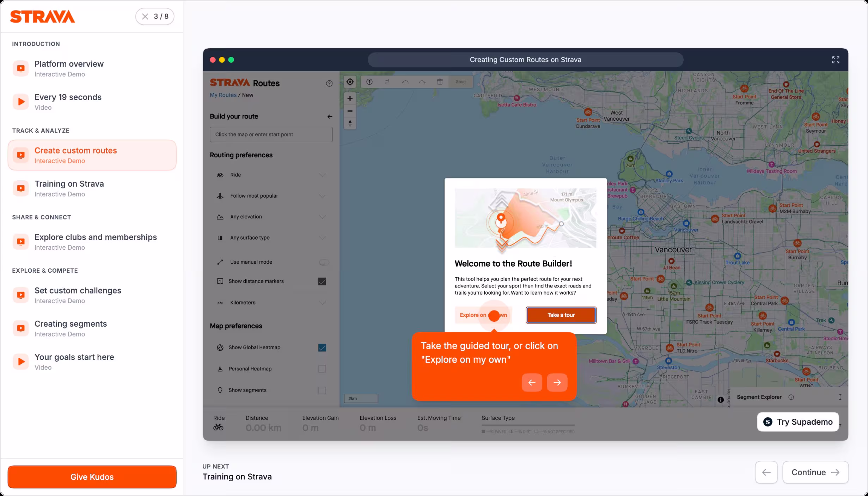The image size is (868, 496).
Task: Go to previous tooltip step arrow
Action: click(532, 382)
